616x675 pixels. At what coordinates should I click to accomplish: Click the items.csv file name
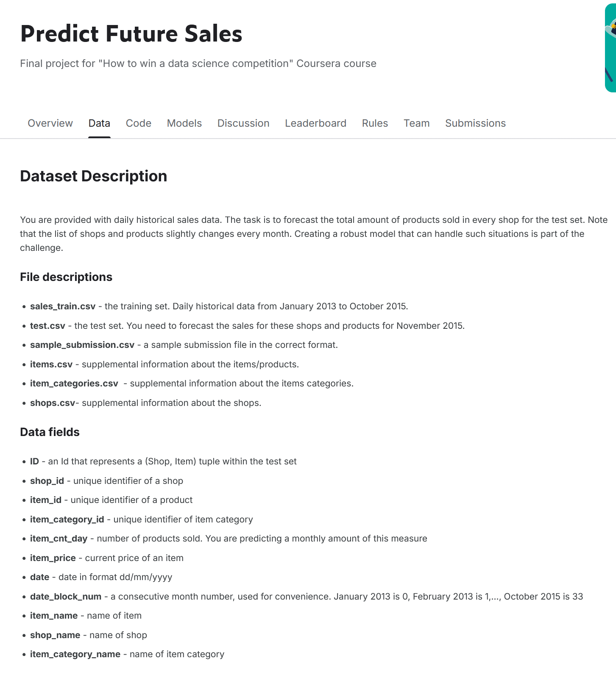pyautogui.click(x=51, y=364)
